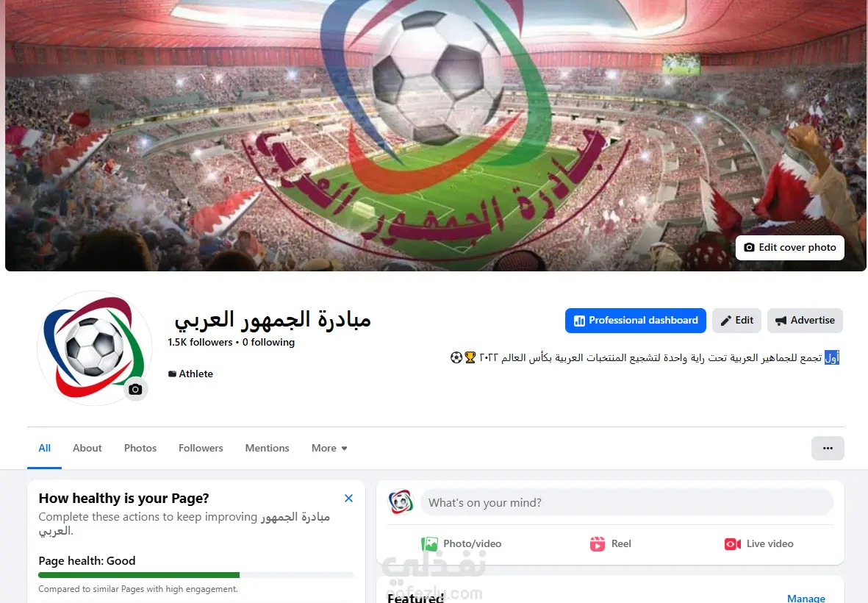This screenshot has height=603, width=868.
Task: Open the three-dots page options menu
Action: tap(828, 448)
